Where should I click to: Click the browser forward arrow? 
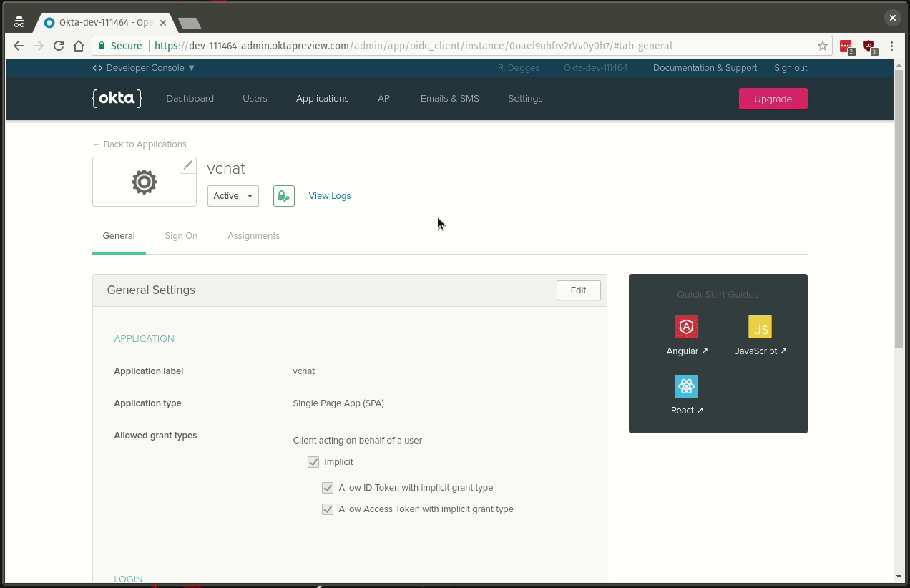39,46
